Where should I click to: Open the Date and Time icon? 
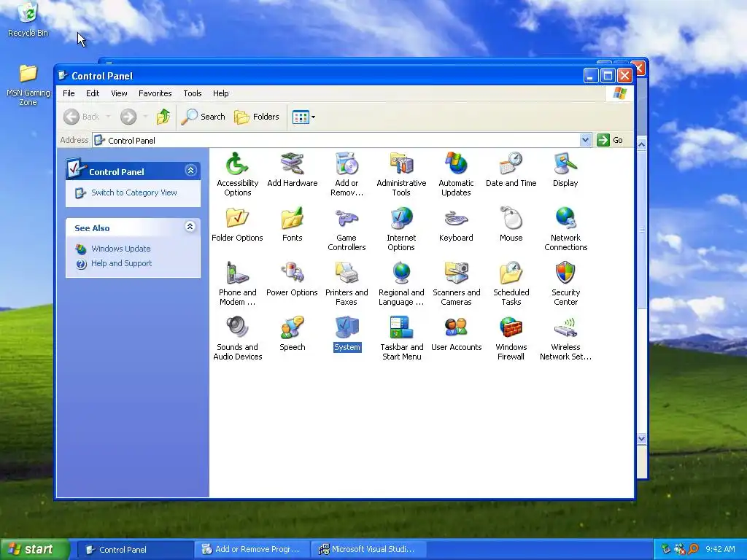coord(511,169)
